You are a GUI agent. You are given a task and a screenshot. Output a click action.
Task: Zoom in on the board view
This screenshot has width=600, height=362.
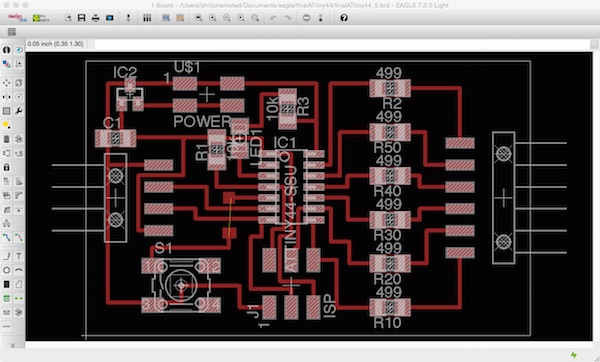[x=213, y=18]
